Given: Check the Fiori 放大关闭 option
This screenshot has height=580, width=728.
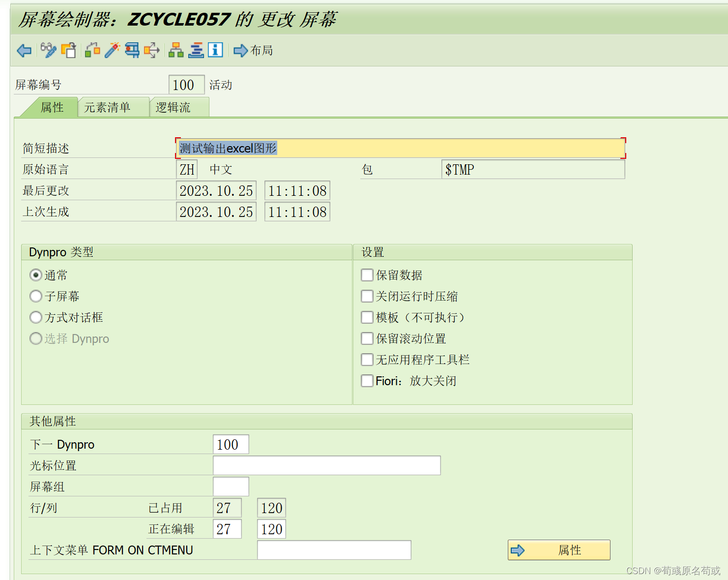Looking at the screenshot, I should point(367,380).
